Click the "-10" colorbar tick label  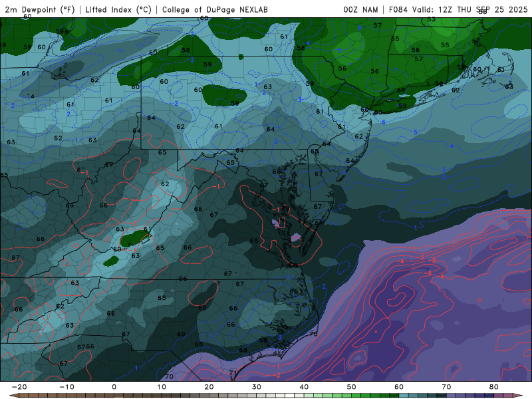coord(66,387)
